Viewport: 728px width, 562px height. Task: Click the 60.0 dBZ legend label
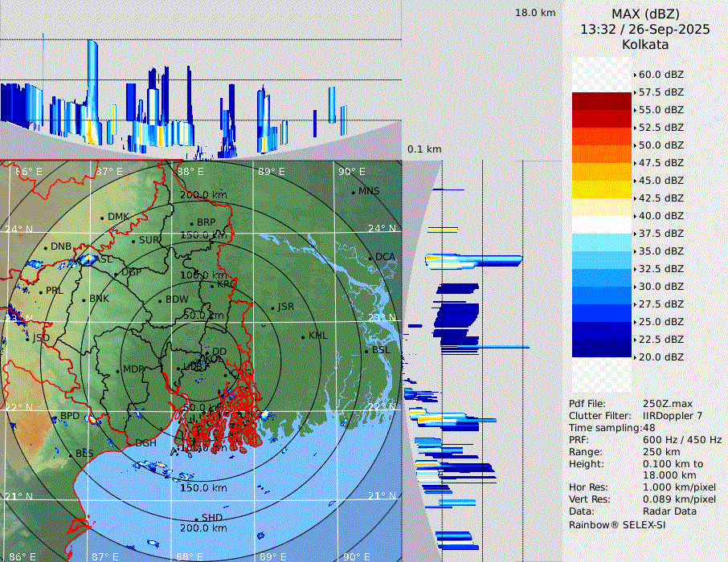click(661, 75)
